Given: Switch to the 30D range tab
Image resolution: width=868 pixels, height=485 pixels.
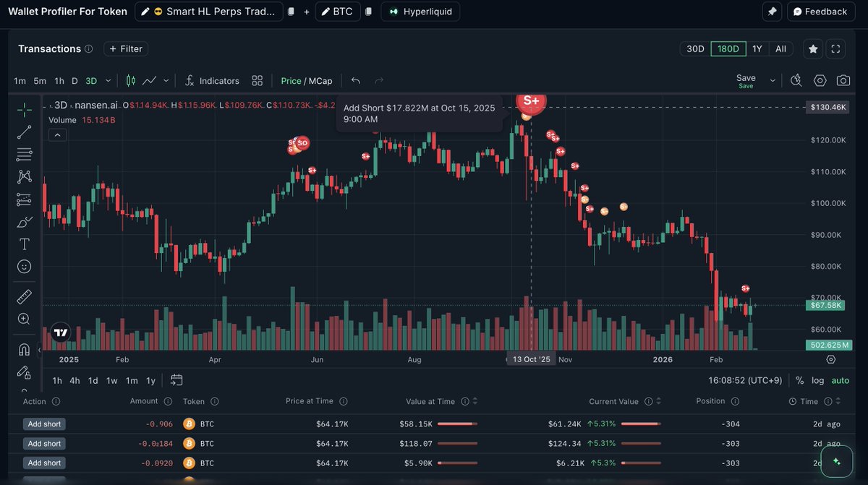Looking at the screenshot, I should 694,48.
